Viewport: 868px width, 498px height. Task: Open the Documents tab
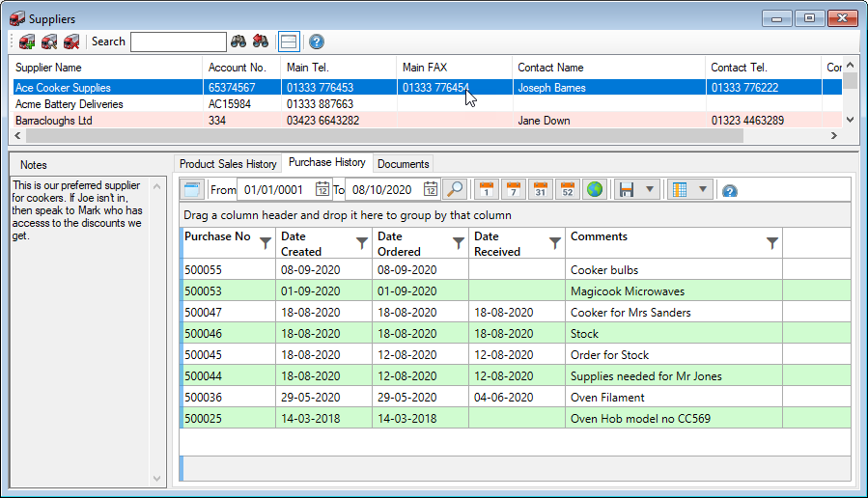404,164
